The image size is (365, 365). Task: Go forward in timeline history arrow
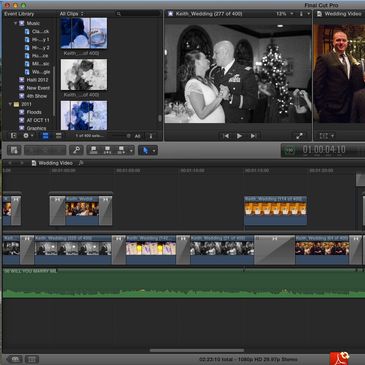[x=22, y=163]
